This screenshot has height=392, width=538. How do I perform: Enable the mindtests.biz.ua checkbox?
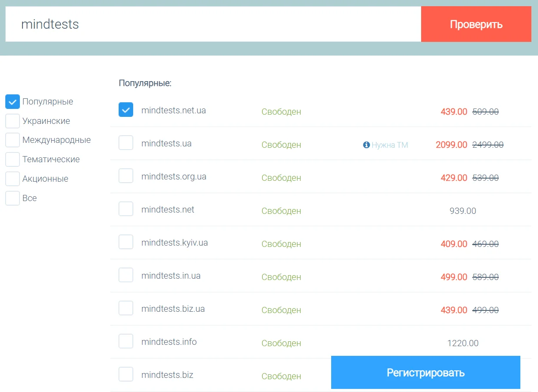pos(126,308)
